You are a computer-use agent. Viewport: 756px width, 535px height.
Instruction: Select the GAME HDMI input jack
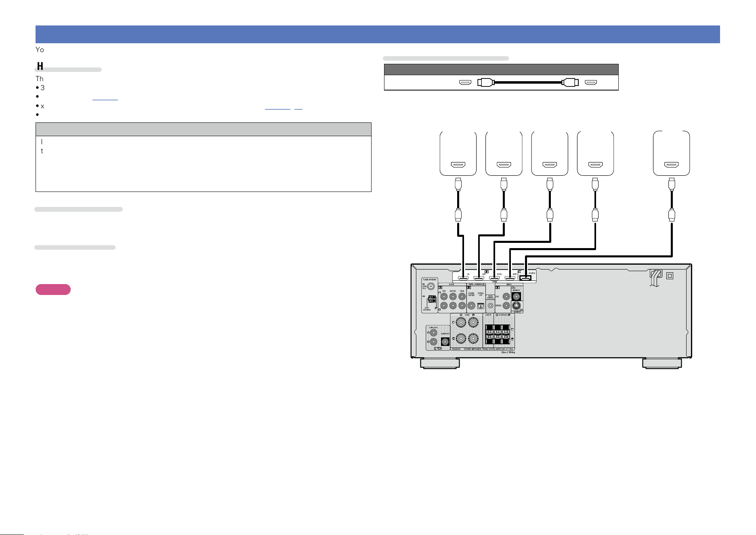pyautogui.click(x=510, y=278)
